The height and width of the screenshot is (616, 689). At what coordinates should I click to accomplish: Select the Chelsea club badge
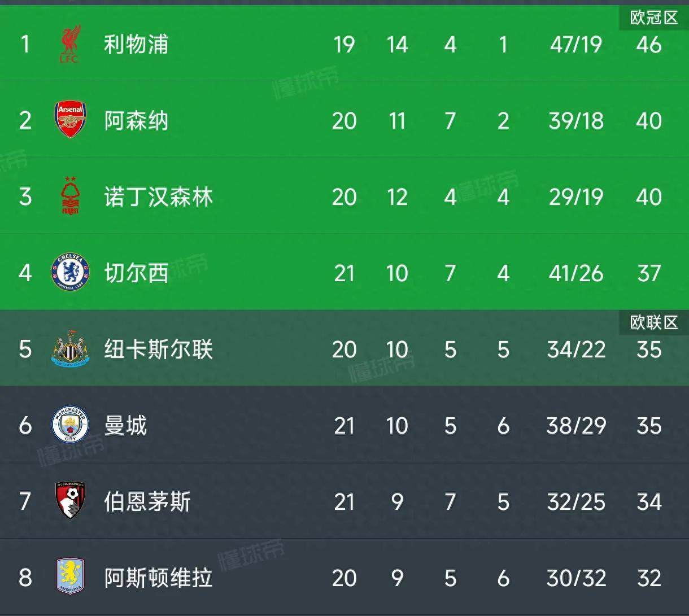[70, 273]
